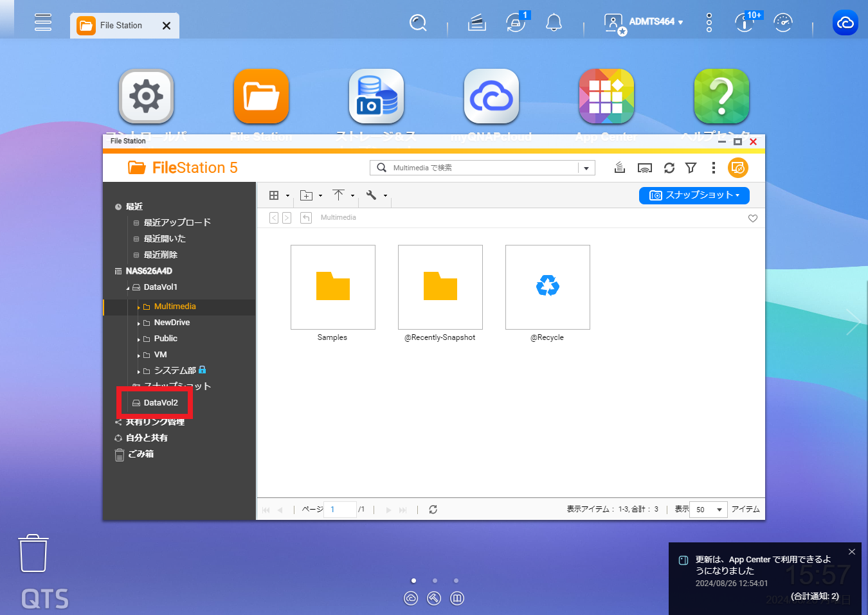Select システム部 locked folder in tree
Image resolution: width=868 pixels, height=615 pixels.
pyautogui.click(x=174, y=371)
